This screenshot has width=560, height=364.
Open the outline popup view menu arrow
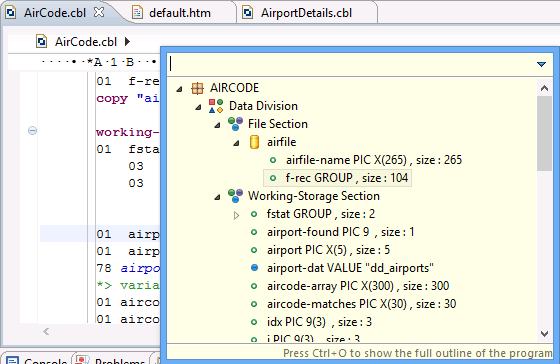pyautogui.click(x=541, y=64)
